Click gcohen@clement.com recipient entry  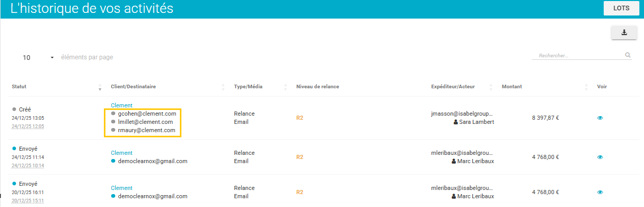pos(147,114)
